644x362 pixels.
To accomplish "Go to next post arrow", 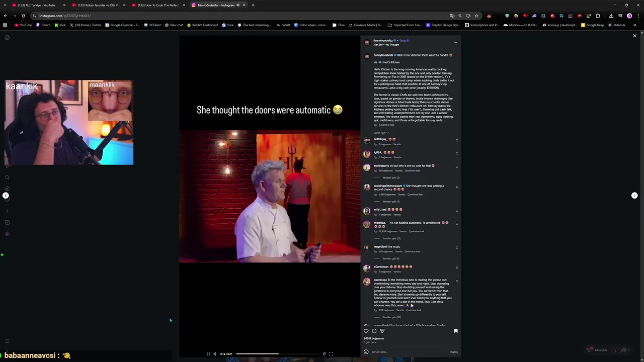I will coord(634,196).
